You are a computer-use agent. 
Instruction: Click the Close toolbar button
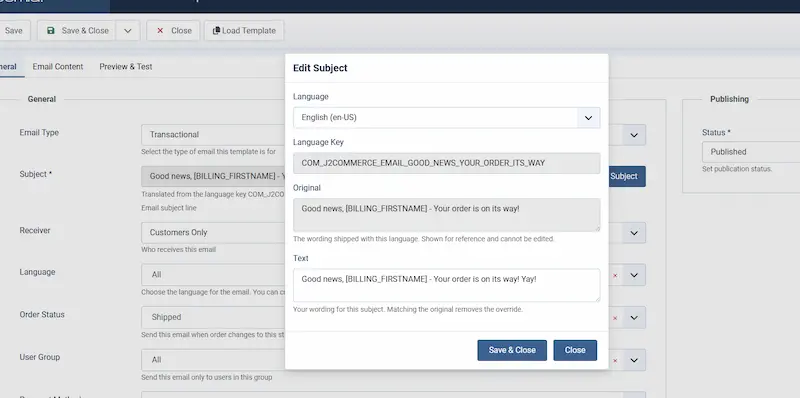point(173,31)
